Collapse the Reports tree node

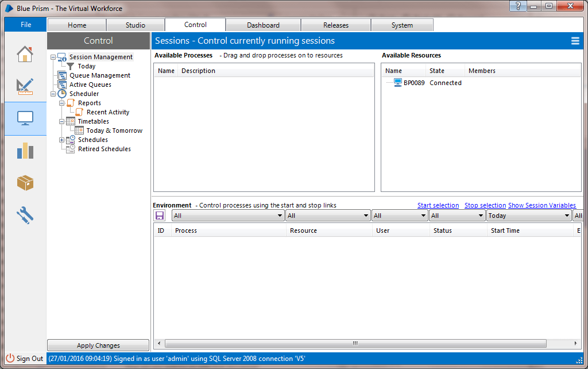point(62,103)
